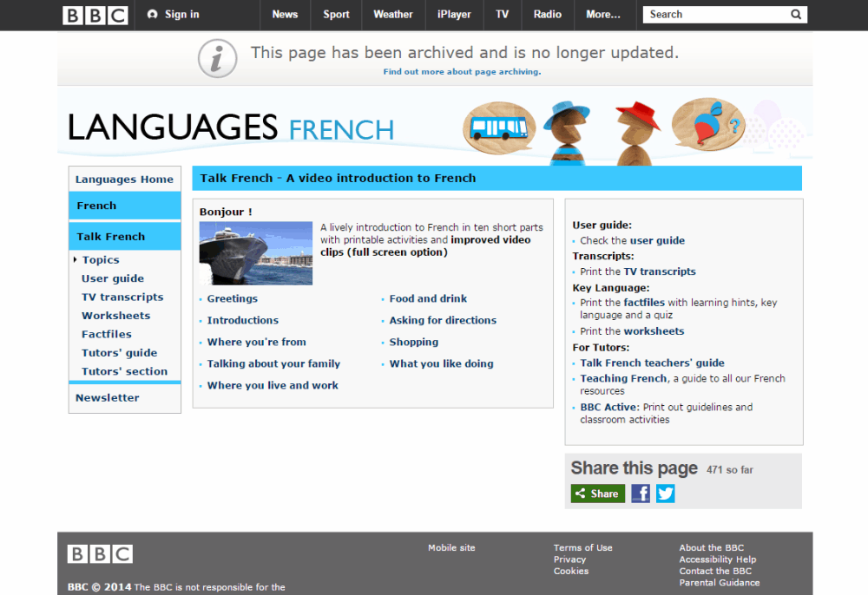Open the 'Where you're from' topic
This screenshot has height=595, width=868.
coord(257,342)
